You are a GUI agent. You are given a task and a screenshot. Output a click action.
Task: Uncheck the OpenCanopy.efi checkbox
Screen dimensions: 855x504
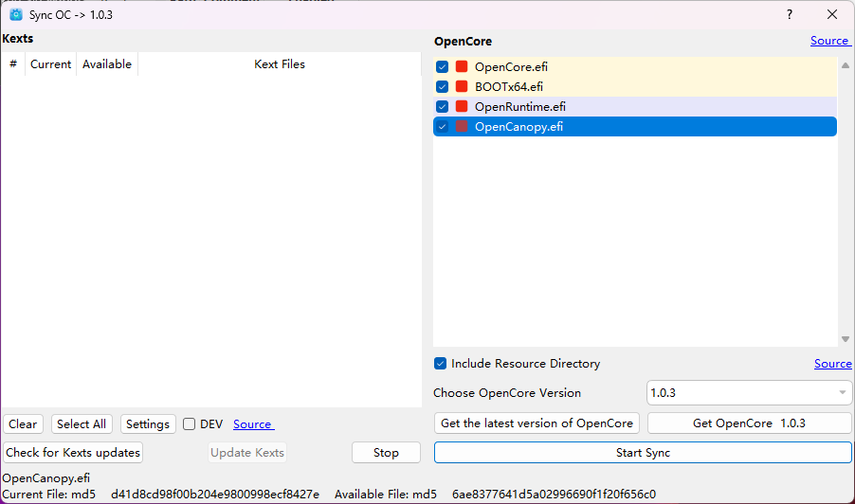[443, 126]
